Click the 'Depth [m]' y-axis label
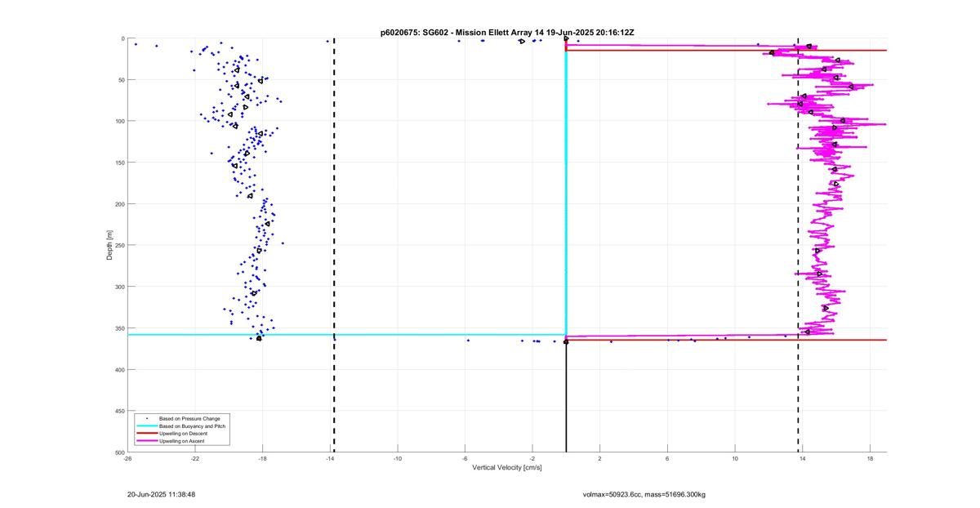Viewport: 980px width, 508px height. 109,245
